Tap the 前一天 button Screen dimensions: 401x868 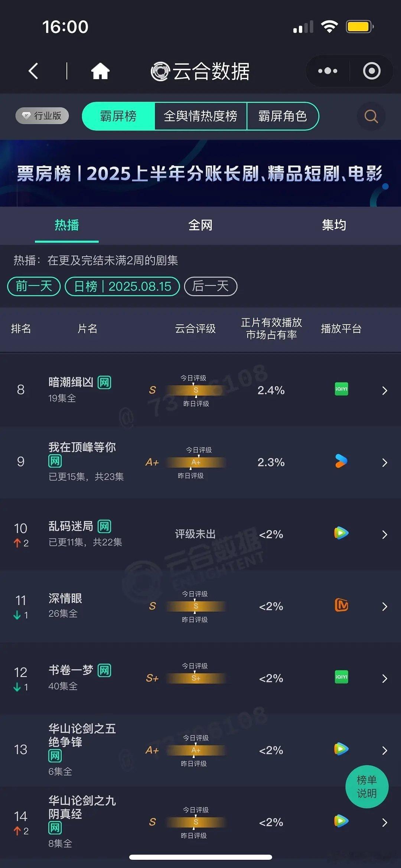[x=34, y=286]
